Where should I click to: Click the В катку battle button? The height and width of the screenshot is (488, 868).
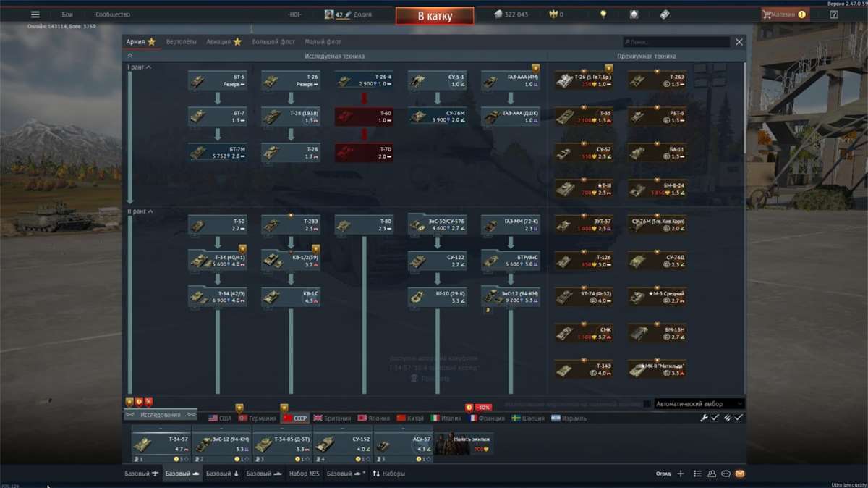pyautogui.click(x=435, y=16)
